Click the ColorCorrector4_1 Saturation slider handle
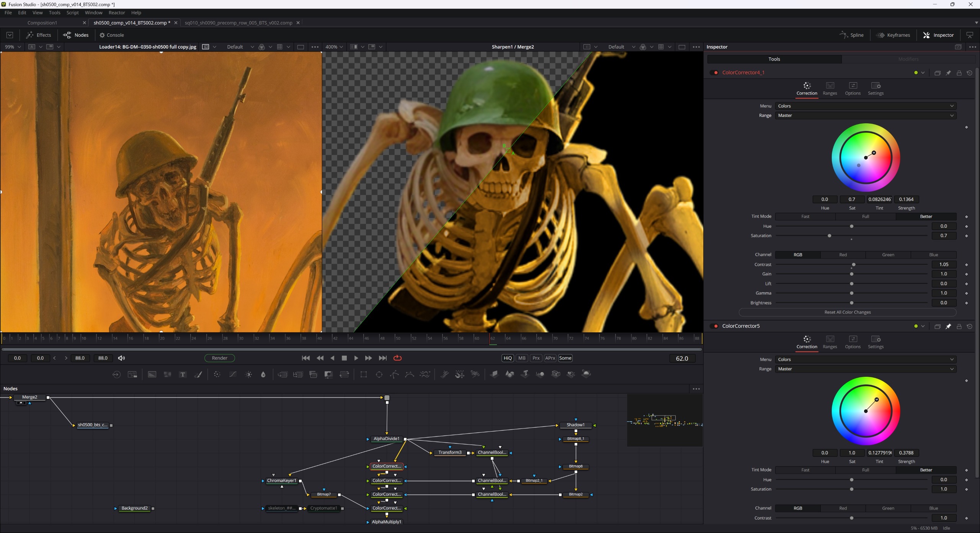 [830, 236]
